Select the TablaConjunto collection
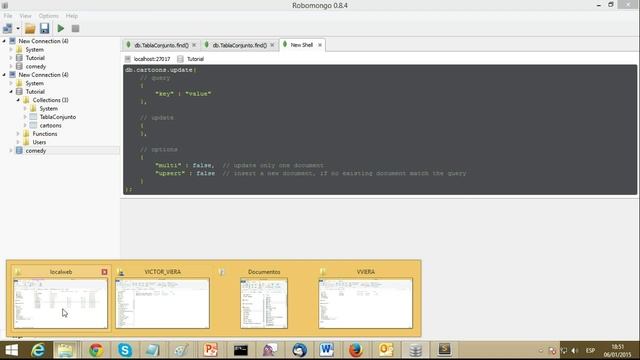This screenshot has width=640, height=360. [58, 117]
